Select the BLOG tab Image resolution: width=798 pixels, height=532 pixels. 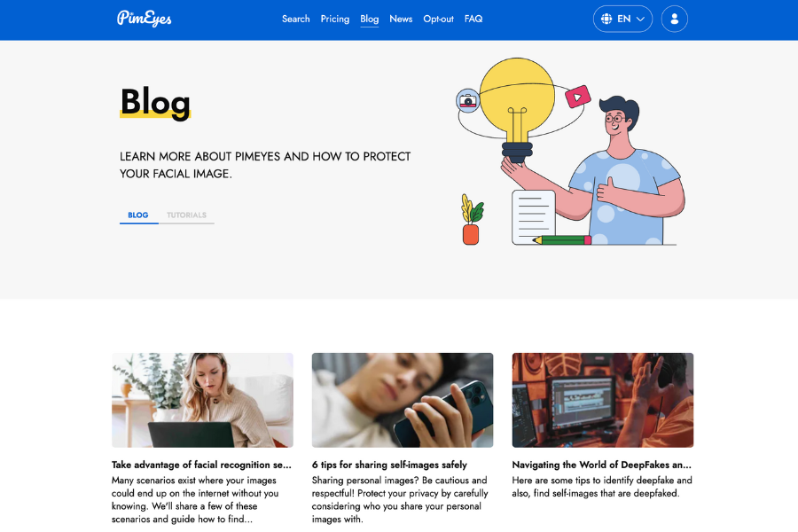138,215
